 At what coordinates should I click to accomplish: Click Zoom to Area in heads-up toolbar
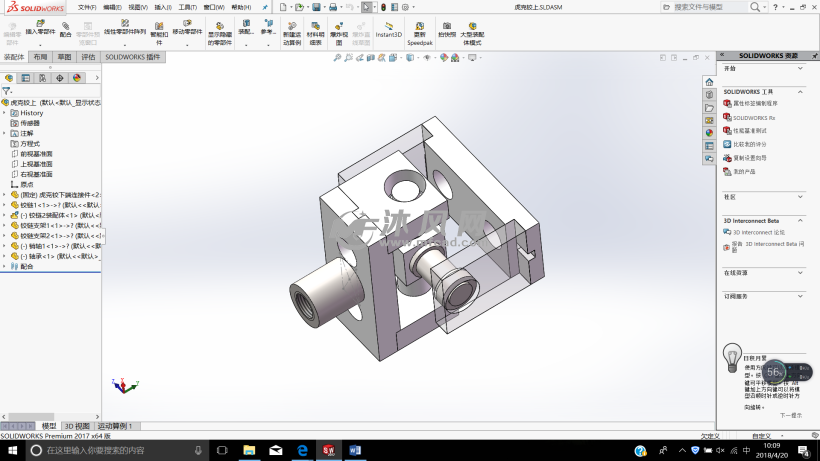pyautogui.click(x=348, y=57)
